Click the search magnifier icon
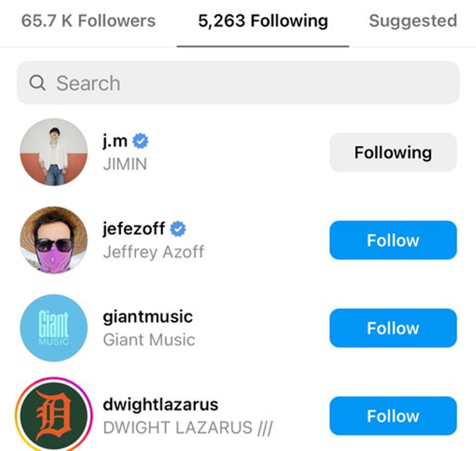The height and width of the screenshot is (451, 476). [x=37, y=83]
